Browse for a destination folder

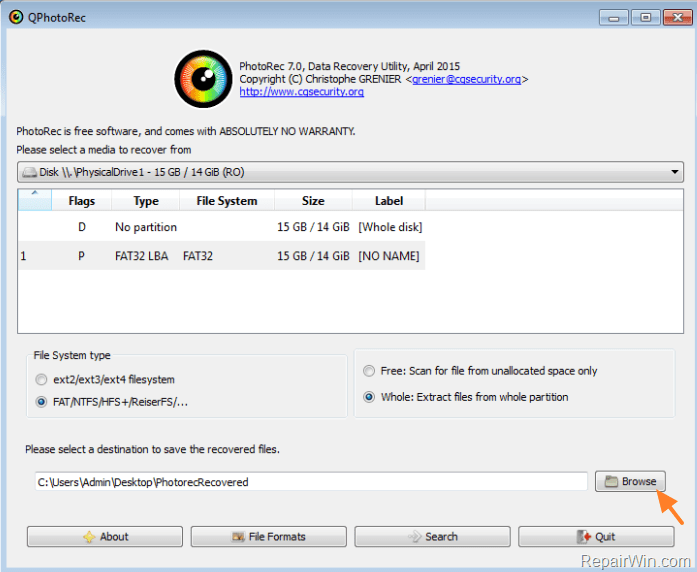[630, 481]
